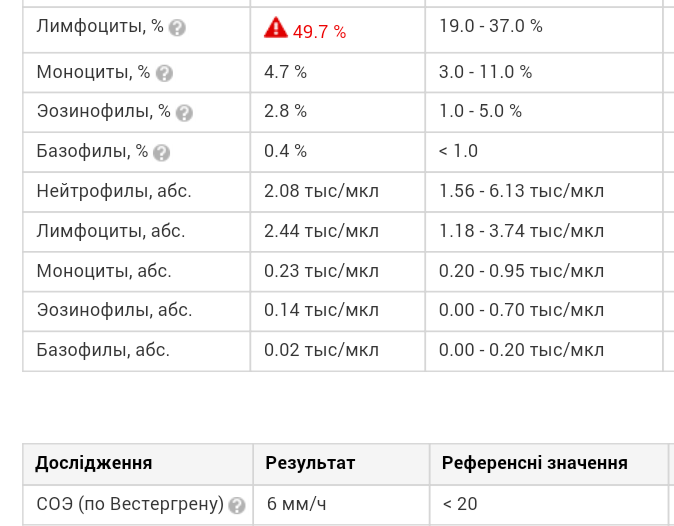Open help icon beside Эозинофилы, %

click(x=184, y=113)
